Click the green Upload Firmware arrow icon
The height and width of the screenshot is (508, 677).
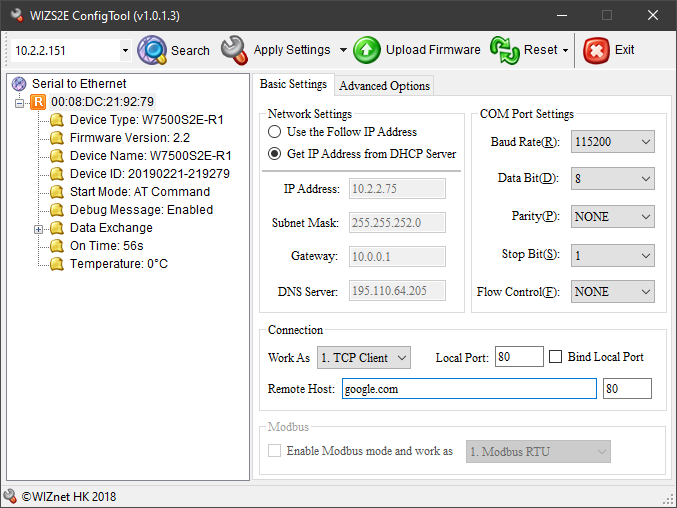[x=367, y=50]
